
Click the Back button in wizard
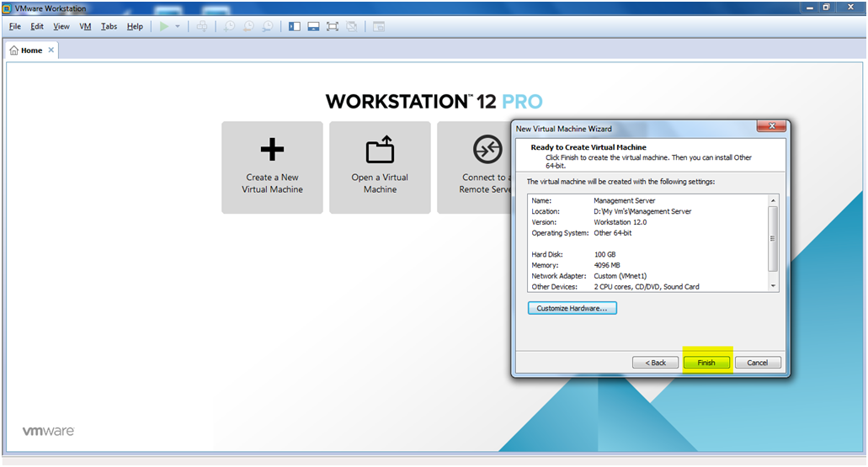(656, 363)
